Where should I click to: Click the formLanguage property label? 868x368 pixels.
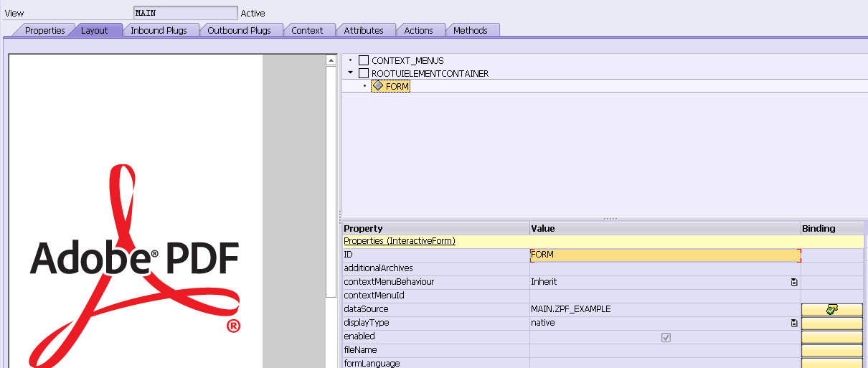click(372, 363)
